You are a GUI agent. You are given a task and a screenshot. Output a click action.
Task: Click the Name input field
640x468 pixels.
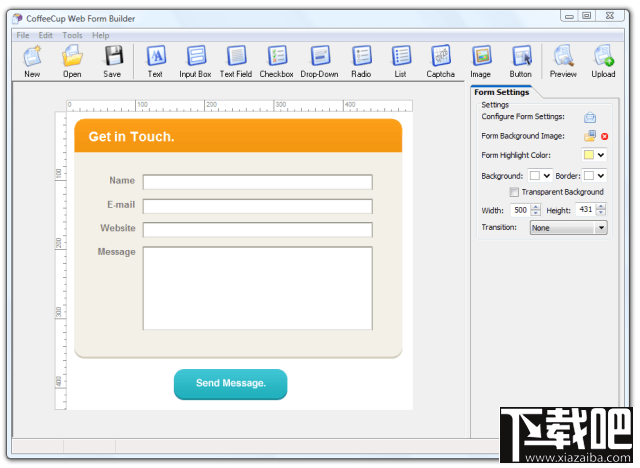point(258,182)
